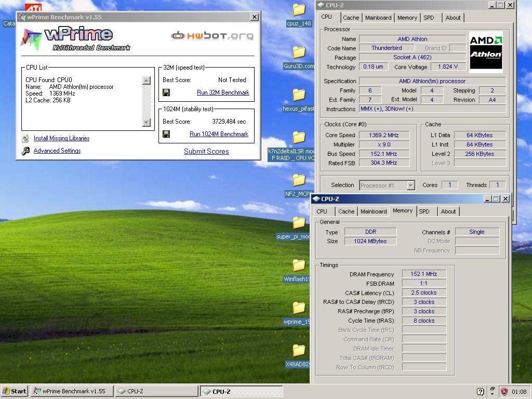Click the red security shield tray icon

(504, 392)
